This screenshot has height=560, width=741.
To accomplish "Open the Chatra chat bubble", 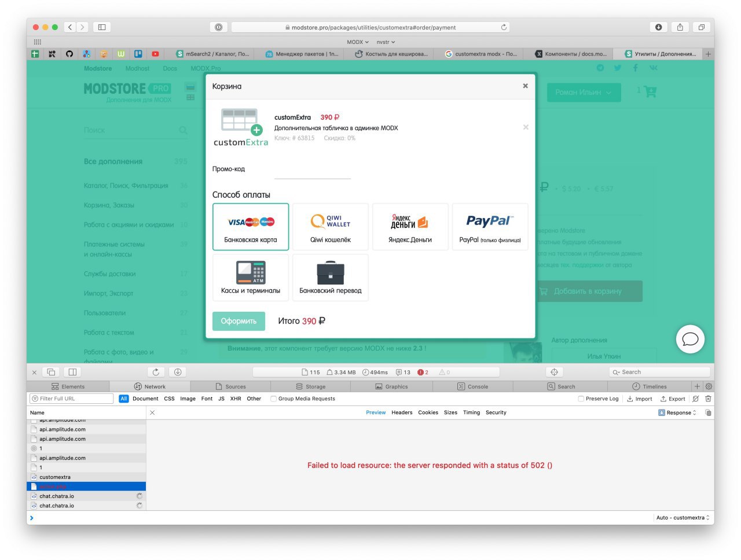I will coord(690,339).
